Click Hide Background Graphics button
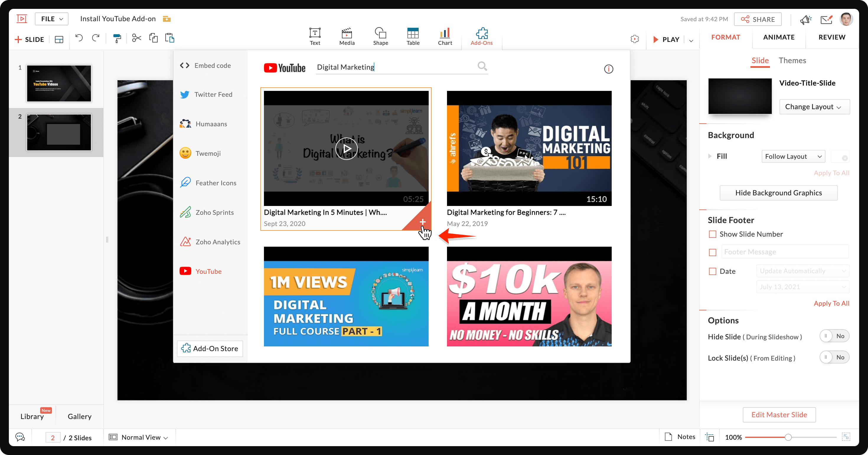 point(778,193)
